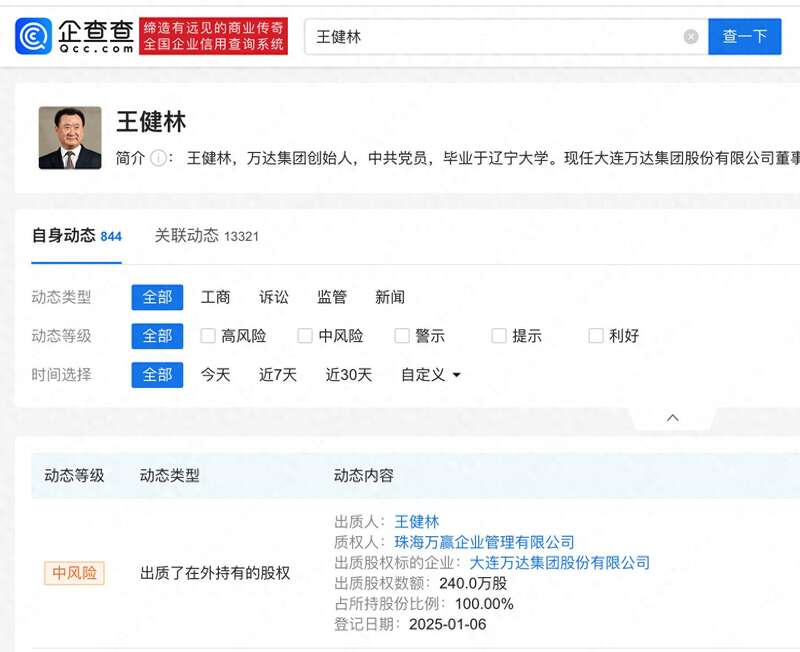Open the 王健林 profile photo
The width and height of the screenshot is (800, 652).
(x=70, y=138)
